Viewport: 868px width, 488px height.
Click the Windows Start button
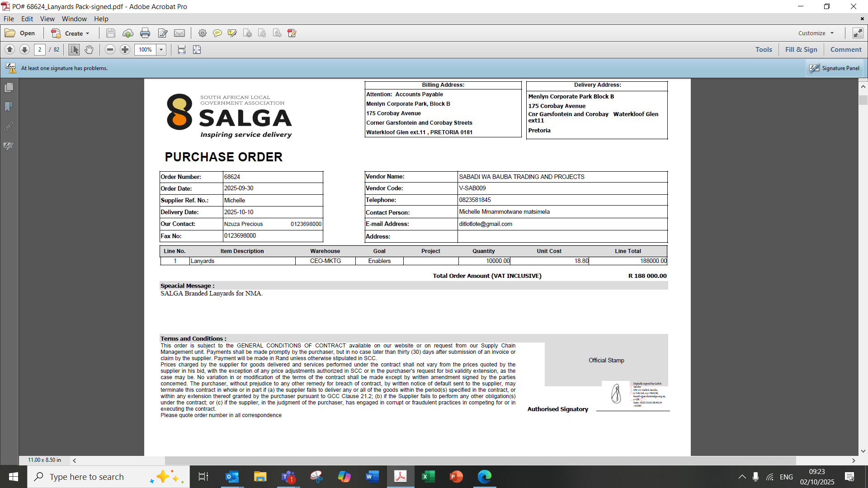pyautogui.click(x=14, y=477)
